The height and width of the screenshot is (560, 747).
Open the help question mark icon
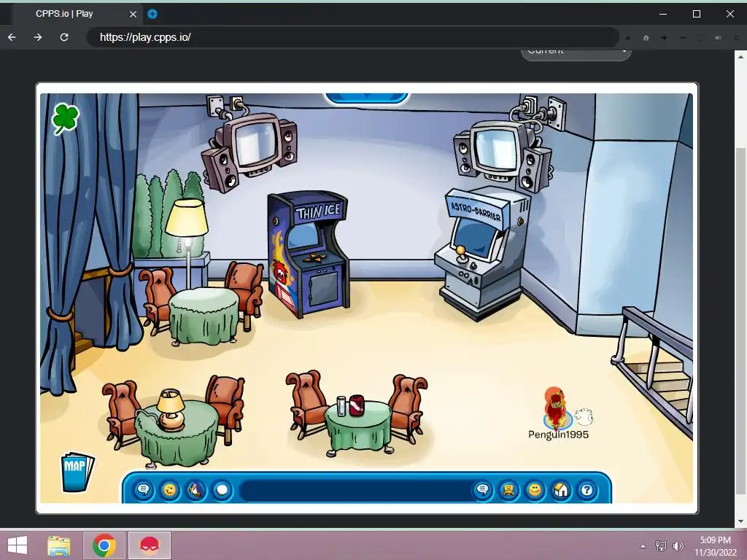click(587, 490)
